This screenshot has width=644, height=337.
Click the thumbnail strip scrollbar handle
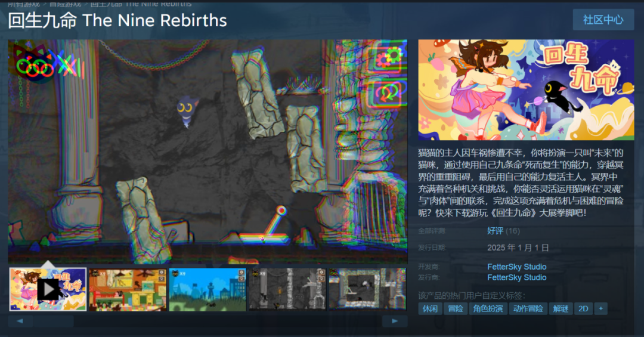pos(54,321)
